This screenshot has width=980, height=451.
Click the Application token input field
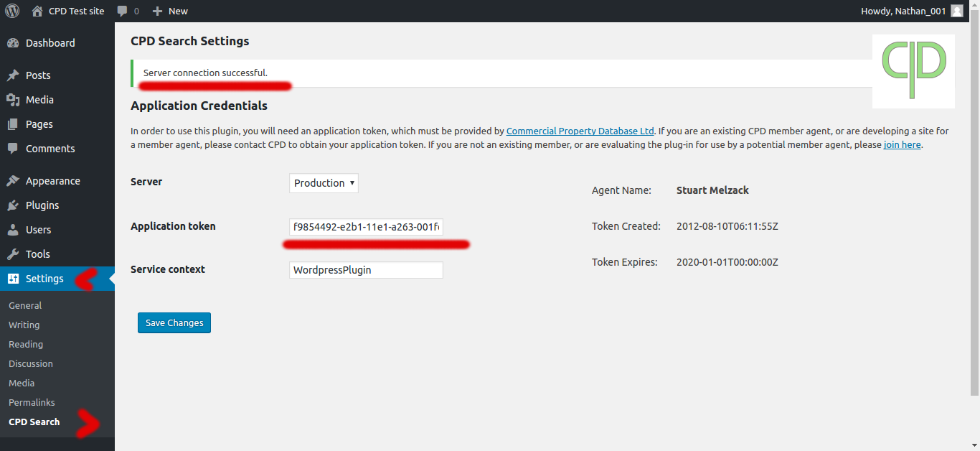366,227
